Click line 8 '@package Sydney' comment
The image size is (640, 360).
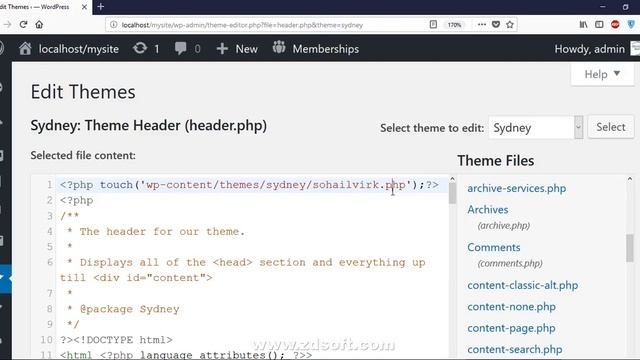point(129,309)
